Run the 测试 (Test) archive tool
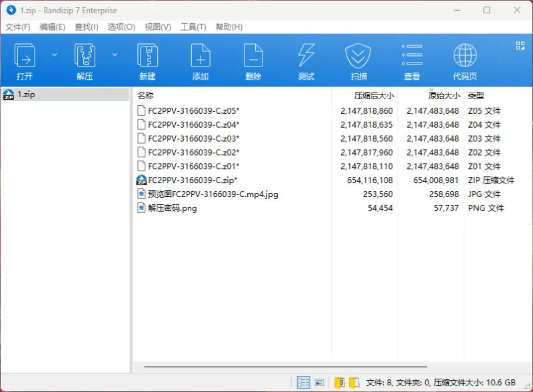 (306, 61)
